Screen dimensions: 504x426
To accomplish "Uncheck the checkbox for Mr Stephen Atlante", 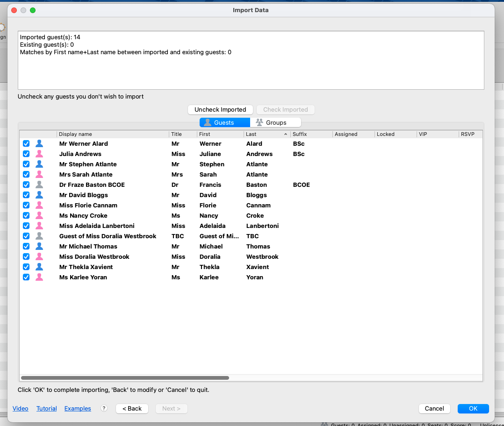I will pos(26,164).
